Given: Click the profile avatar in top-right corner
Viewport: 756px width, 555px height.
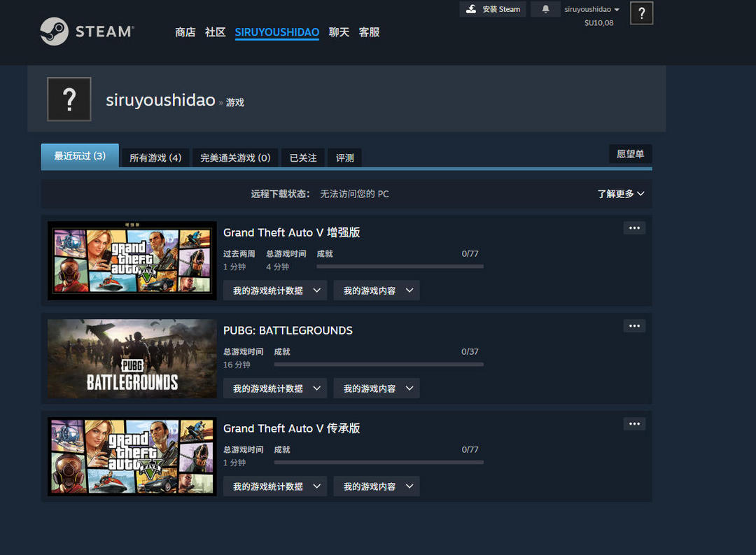Looking at the screenshot, I should pos(641,13).
